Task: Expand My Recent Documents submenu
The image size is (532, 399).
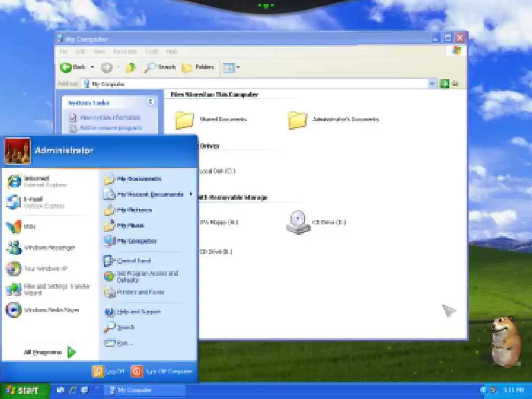Action: coord(148,194)
